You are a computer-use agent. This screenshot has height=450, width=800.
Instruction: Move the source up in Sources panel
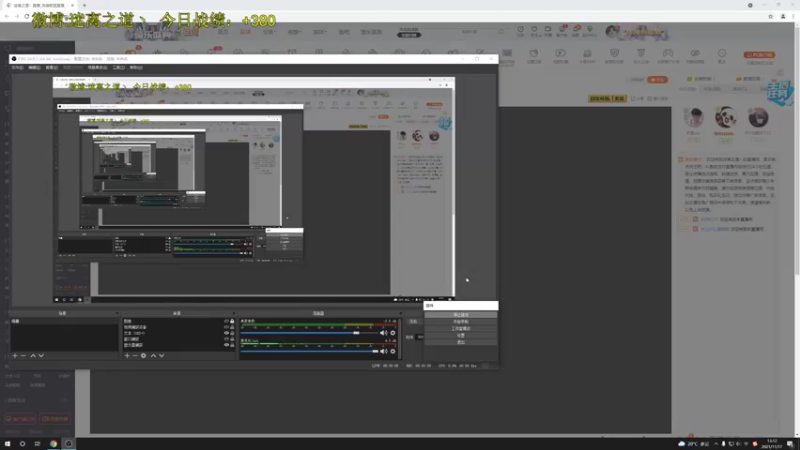(x=153, y=356)
